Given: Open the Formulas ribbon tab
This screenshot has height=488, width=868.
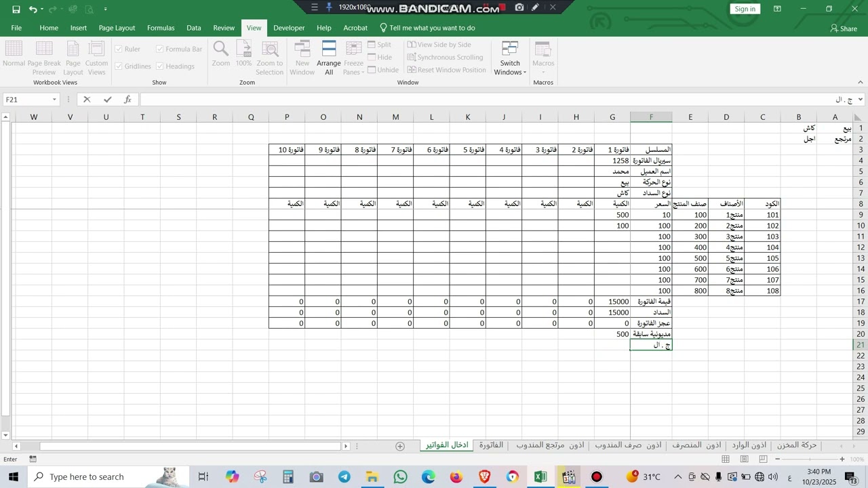Looking at the screenshot, I should [161, 28].
